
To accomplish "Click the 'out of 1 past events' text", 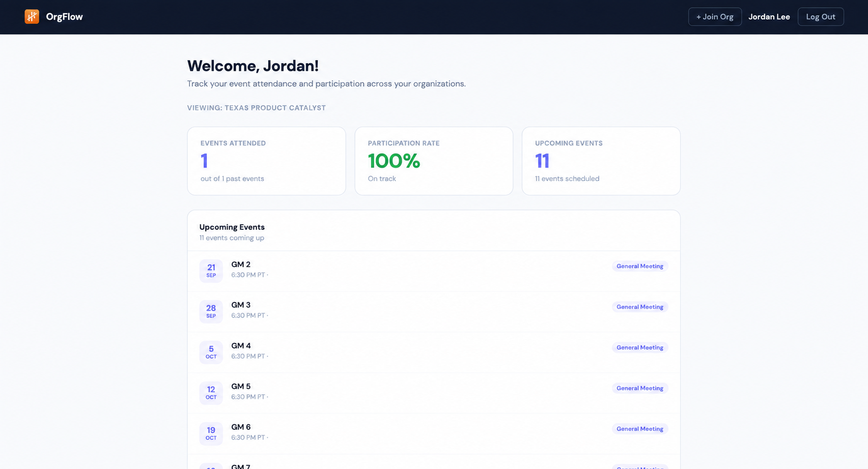I will point(232,179).
